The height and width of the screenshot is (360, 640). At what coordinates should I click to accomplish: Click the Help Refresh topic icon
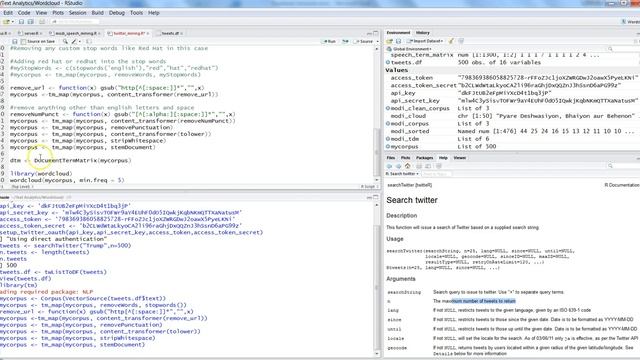pyautogui.click(x=439, y=166)
